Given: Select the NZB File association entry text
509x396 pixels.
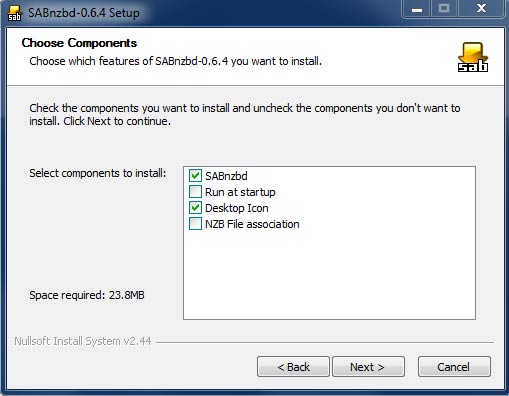Looking at the screenshot, I should click(252, 224).
